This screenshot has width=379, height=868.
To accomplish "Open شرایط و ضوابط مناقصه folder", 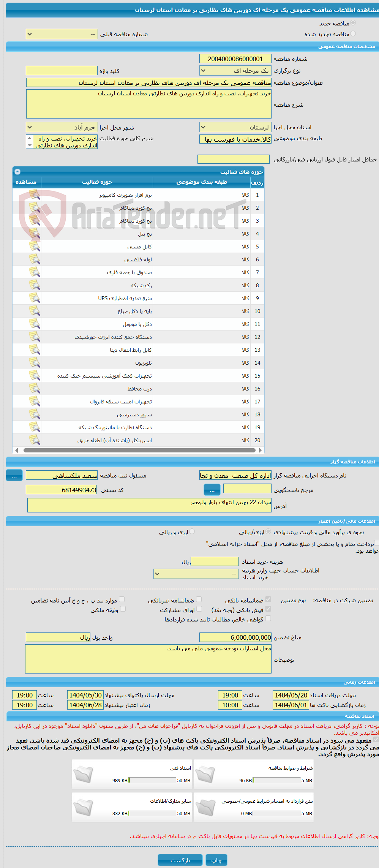I will 205,775.
